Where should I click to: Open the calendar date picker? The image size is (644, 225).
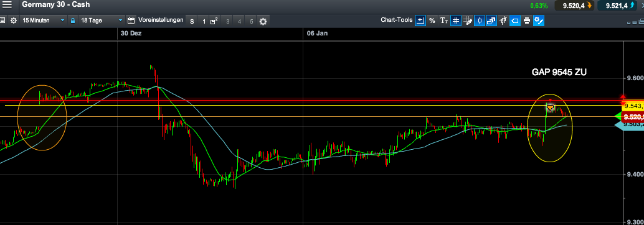pyautogui.click(x=131, y=21)
